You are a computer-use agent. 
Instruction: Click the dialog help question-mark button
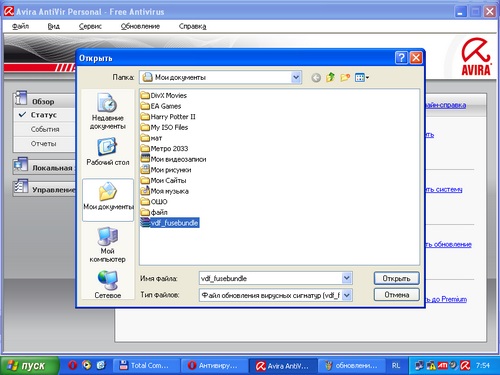pos(401,58)
